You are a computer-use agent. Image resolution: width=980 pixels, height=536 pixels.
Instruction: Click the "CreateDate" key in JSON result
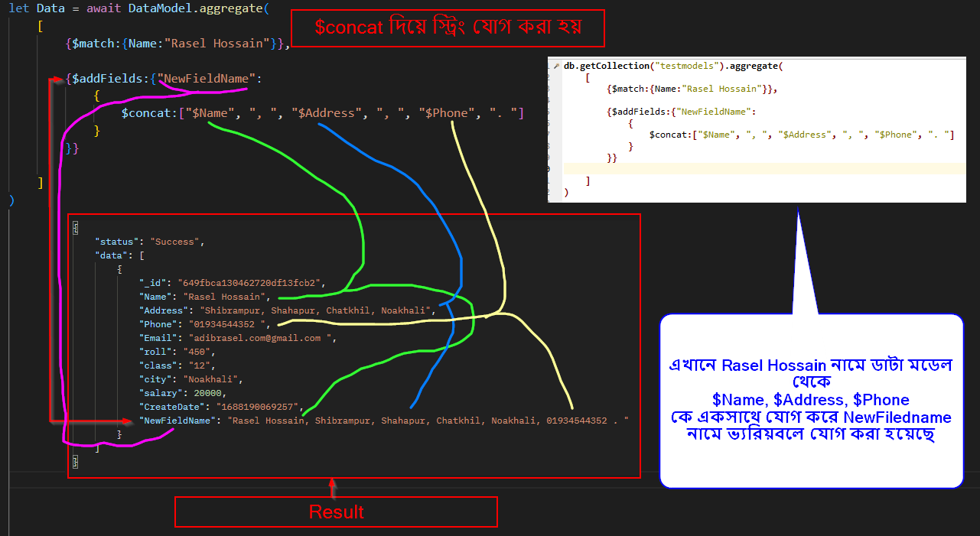click(x=172, y=407)
